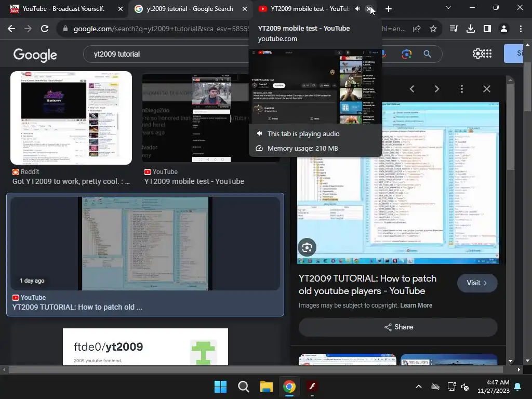This screenshot has width=532, height=399.
Task: Click the forward navigation arrow
Action: click(x=28, y=29)
